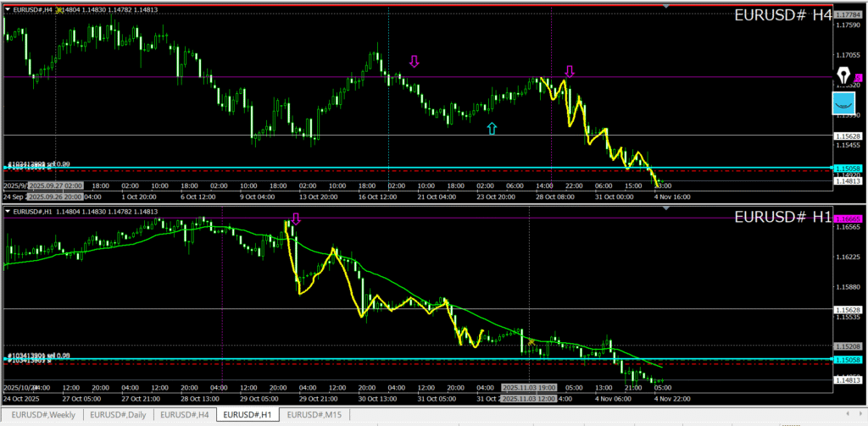Switch to the EURUSD#,Weekly tab
This screenshot has width=868, height=426.
[42, 414]
